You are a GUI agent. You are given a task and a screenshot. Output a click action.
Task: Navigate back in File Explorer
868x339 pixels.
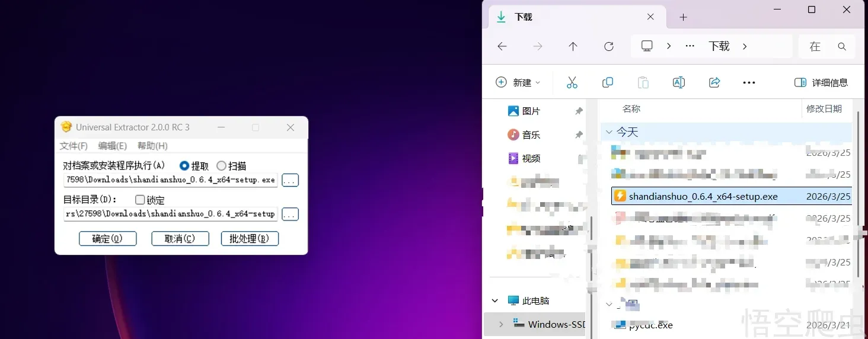[502, 46]
